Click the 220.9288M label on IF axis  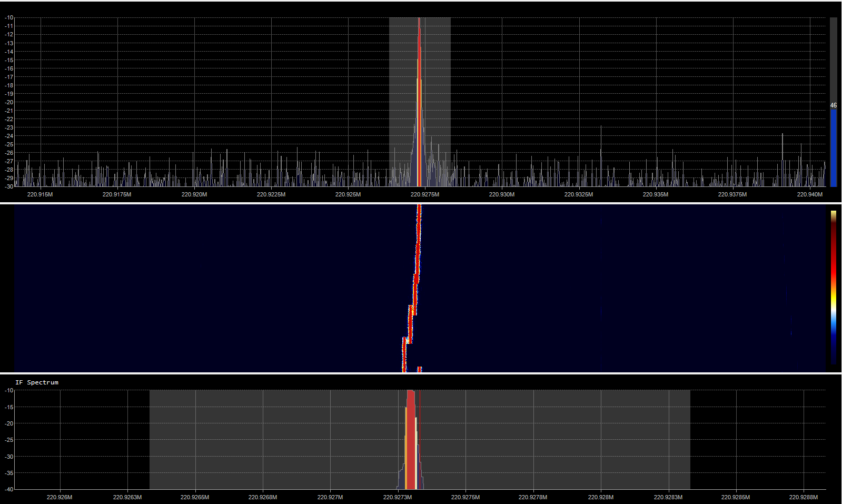click(804, 497)
